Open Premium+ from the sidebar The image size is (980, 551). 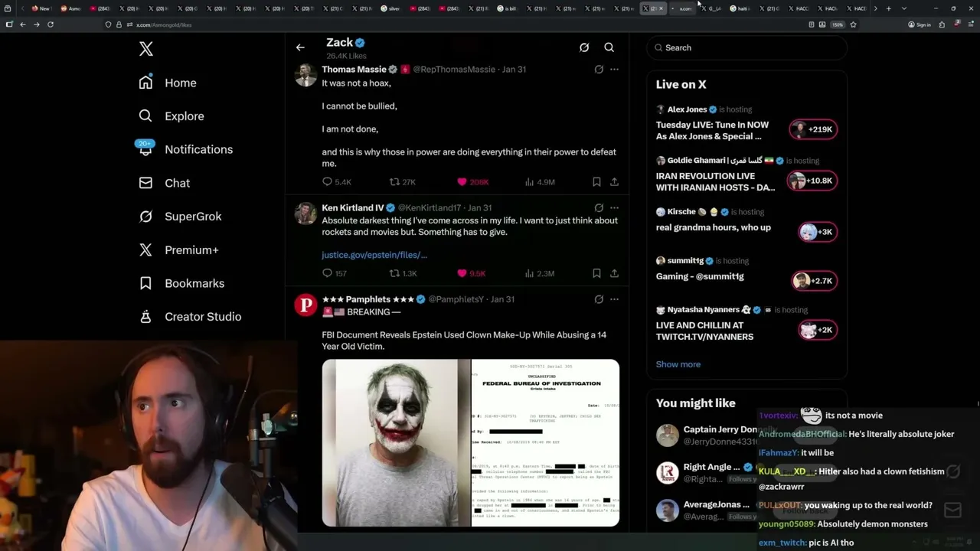point(178,250)
